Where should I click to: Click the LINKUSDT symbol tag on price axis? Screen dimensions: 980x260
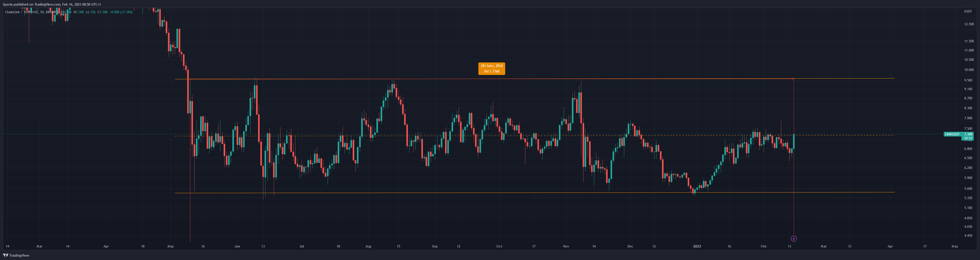[x=952, y=134]
